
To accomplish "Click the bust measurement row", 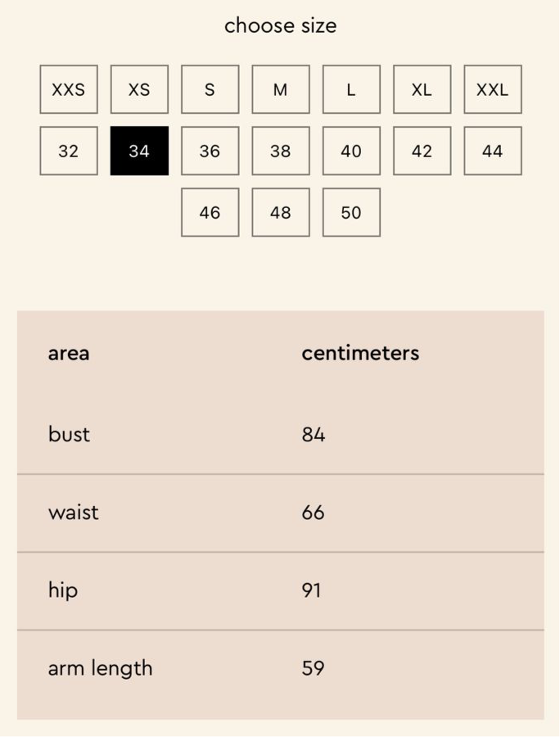I will pyautogui.click(x=280, y=435).
